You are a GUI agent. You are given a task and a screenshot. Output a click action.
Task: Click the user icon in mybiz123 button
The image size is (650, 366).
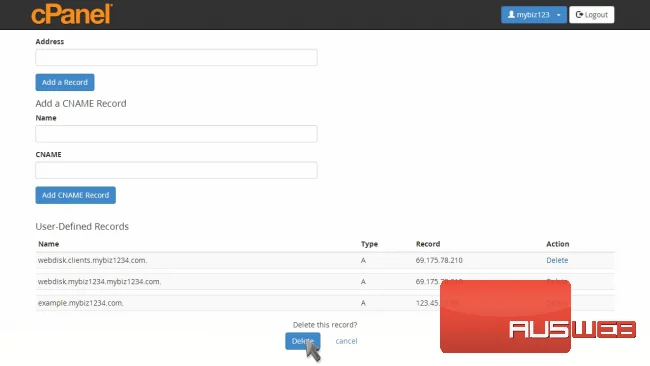tap(511, 15)
